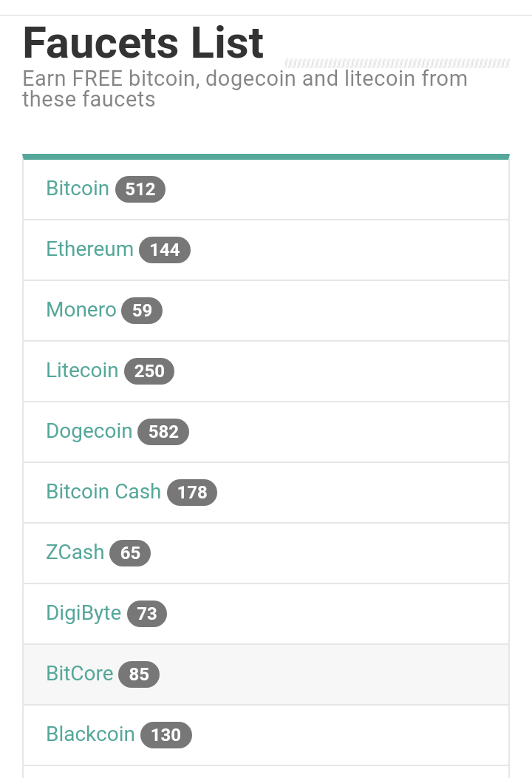Click the 59 badge next to Monero
This screenshot has height=778, width=532.
(142, 311)
